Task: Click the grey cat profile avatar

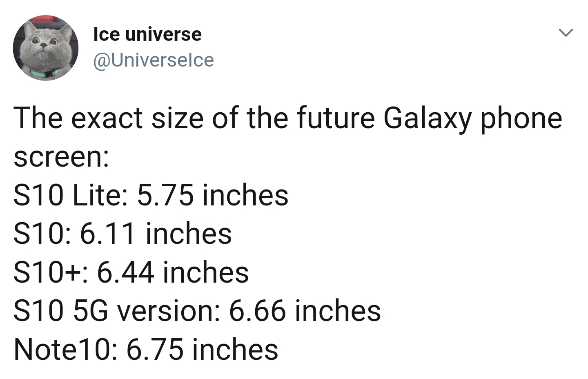Action: [x=46, y=48]
